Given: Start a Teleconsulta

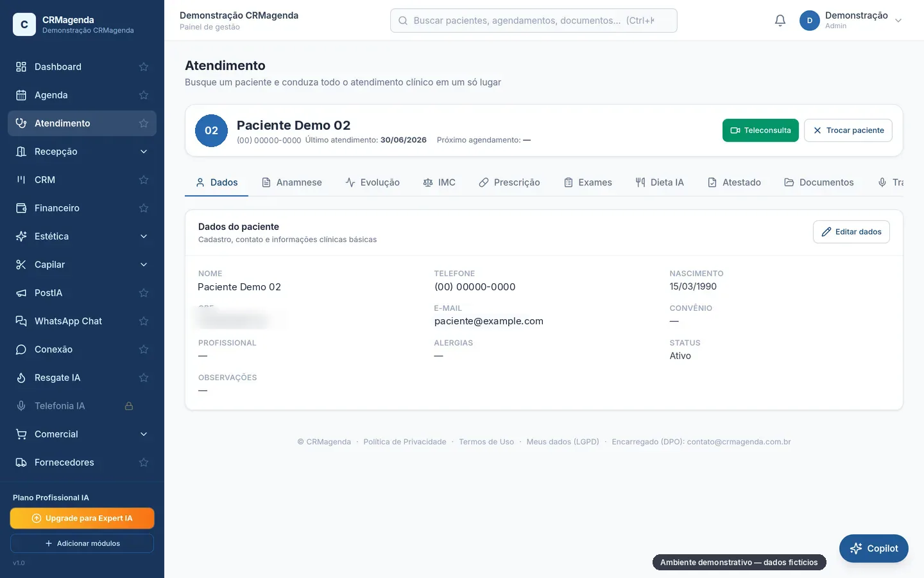Looking at the screenshot, I should 760,130.
